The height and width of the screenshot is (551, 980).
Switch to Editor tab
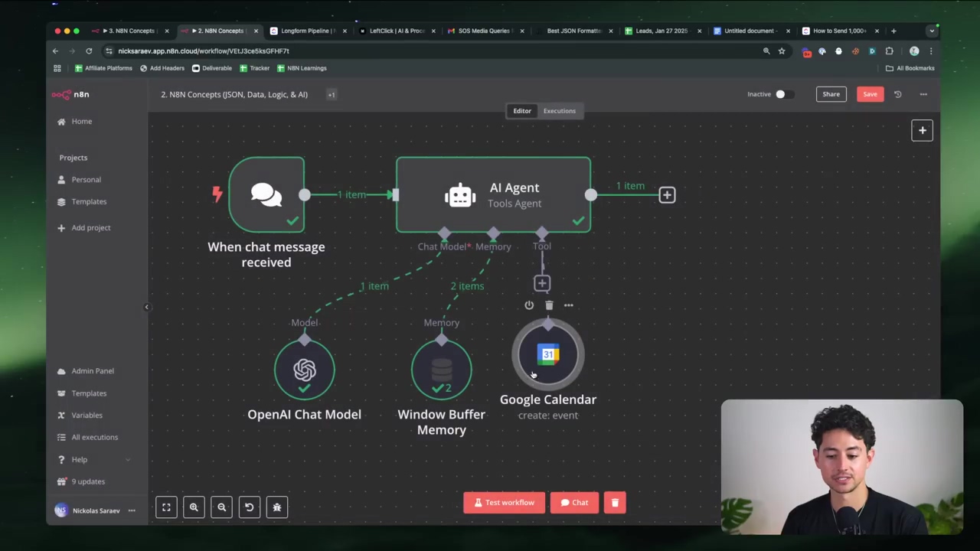[522, 111]
